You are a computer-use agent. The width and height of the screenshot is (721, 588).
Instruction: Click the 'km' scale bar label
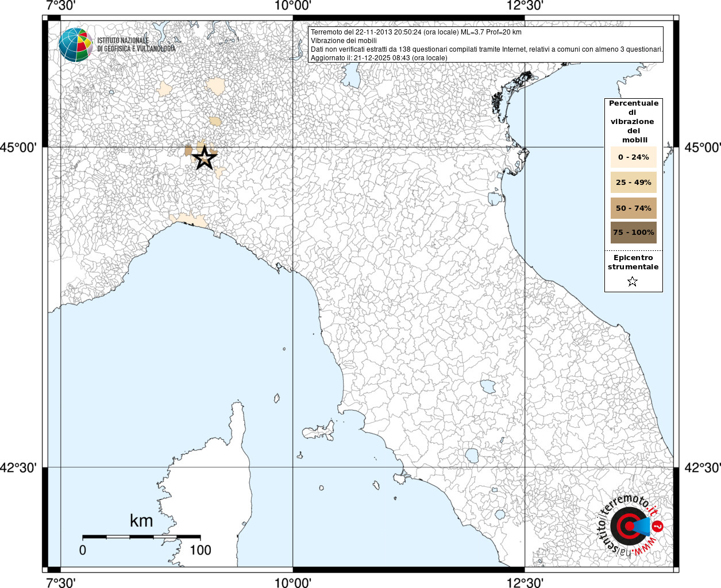point(141,521)
